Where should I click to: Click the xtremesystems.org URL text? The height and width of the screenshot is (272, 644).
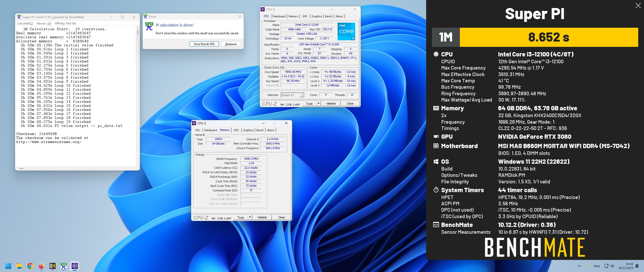click(x=49, y=142)
